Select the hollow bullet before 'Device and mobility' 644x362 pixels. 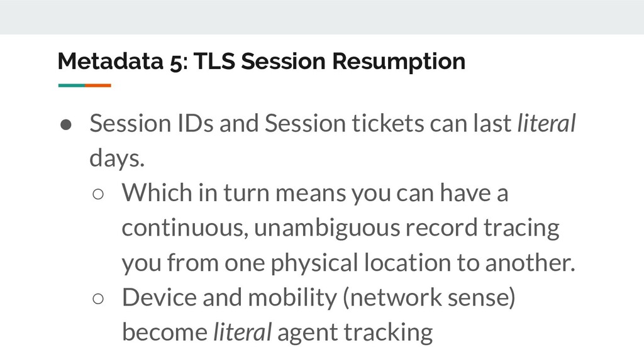98,299
